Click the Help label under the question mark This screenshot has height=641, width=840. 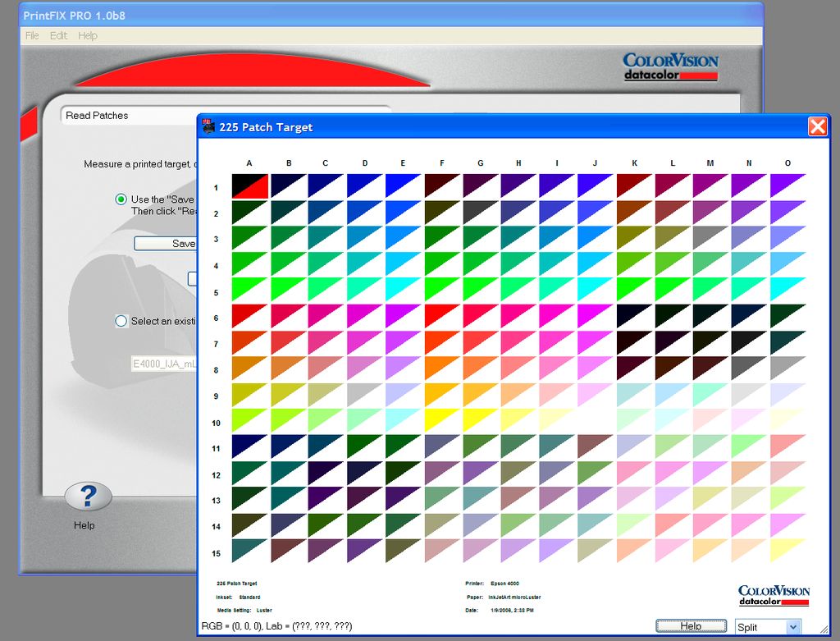click(x=84, y=525)
